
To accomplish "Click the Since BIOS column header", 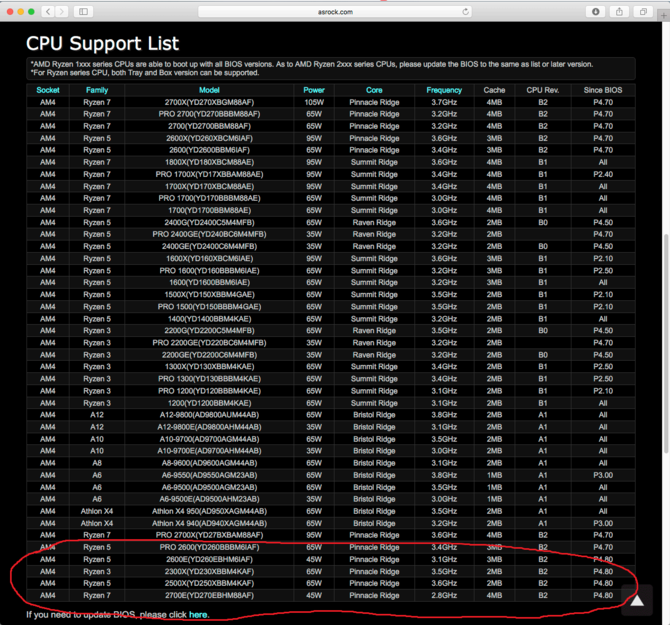I will pyautogui.click(x=603, y=90).
